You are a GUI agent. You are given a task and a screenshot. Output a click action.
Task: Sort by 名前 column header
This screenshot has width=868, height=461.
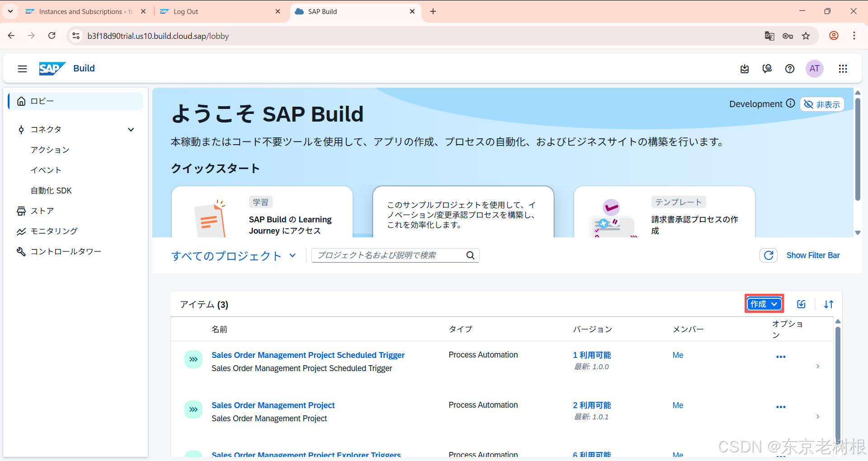(219, 329)
